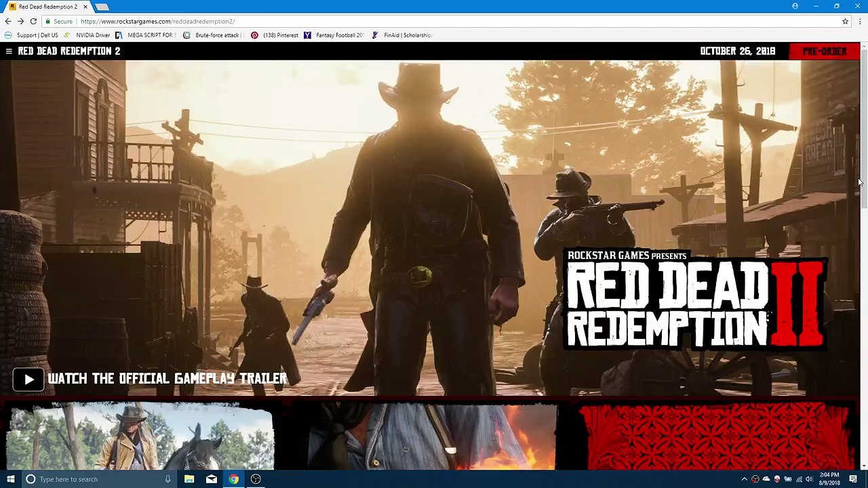Screen dimensions: 868x488
Task: Open OBS Studio from the taskbar
Action: 256,479
